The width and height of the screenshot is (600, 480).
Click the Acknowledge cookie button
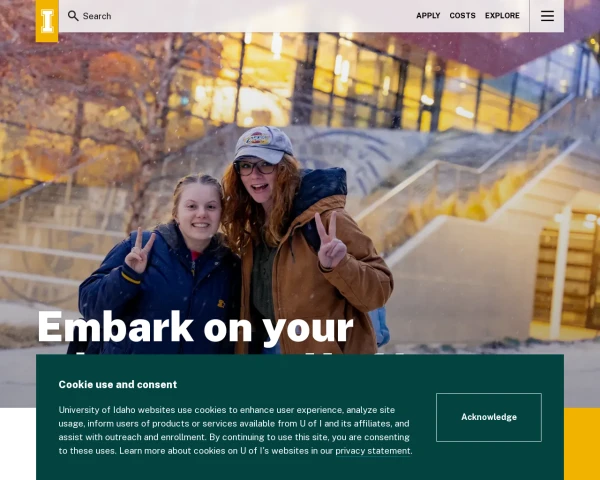489,417
